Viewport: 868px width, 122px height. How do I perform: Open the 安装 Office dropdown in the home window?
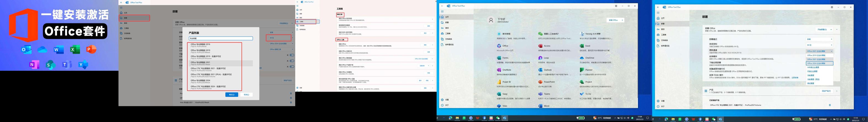pyautogui.click(x=615, y=20)
